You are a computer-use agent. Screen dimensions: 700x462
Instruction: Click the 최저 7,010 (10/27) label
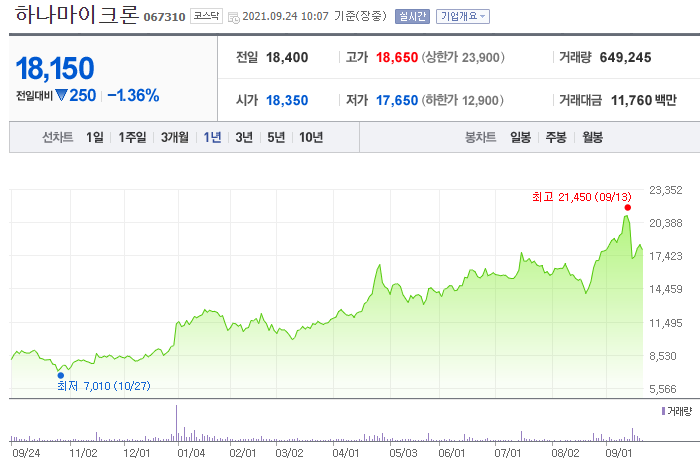click(104, 386)
